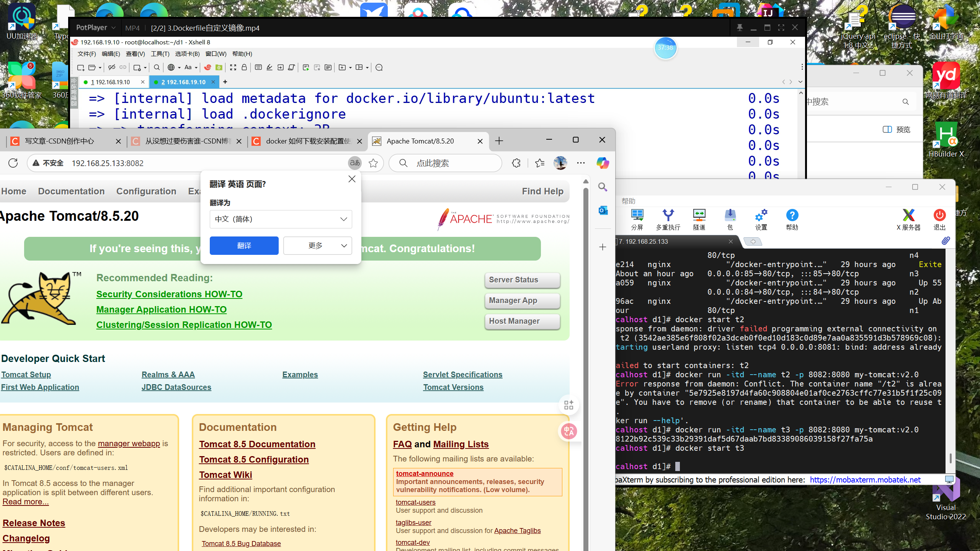Expand the 更多 dropdown in translate popup

click(317, 245)
